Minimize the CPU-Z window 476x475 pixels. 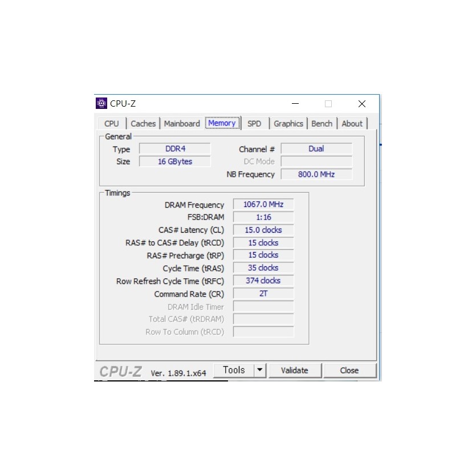[x=295, y=104]
